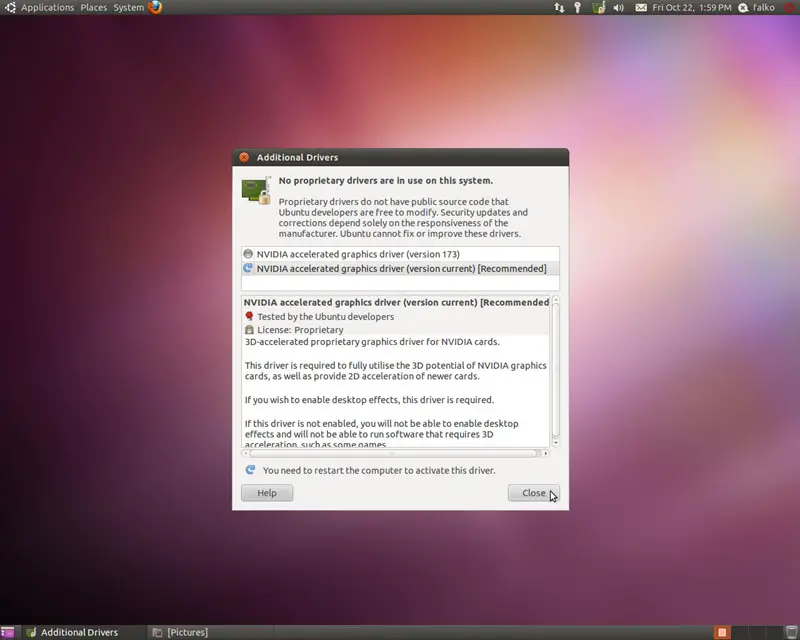This screenshot has width=800, height=640.
Task: Open the Trash icon in bottom panel
Action: [791, 632]
